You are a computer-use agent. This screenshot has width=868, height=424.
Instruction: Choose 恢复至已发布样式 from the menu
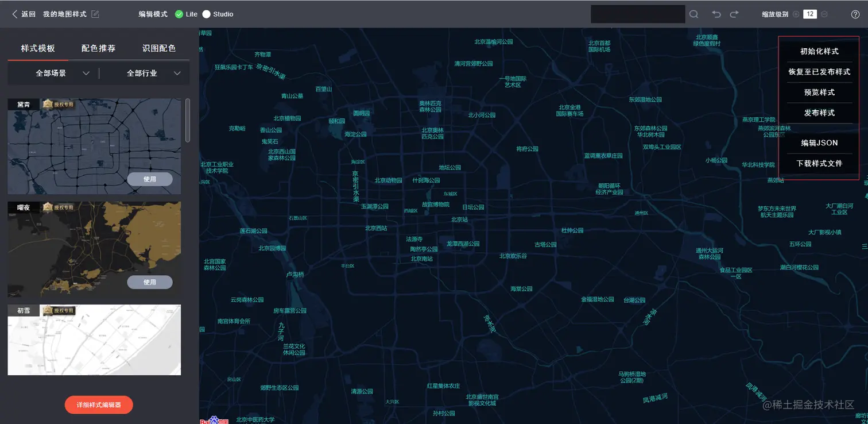pyautogui.click(x=819, y=72)
